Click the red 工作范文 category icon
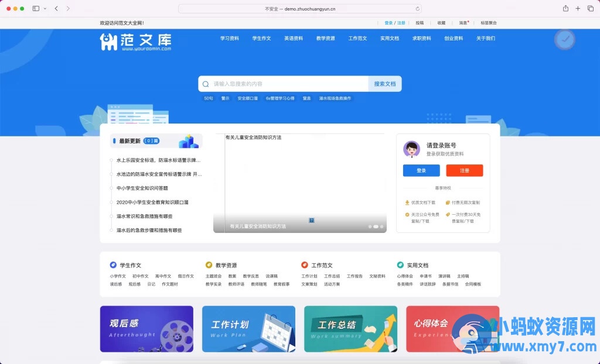600x364 pixels. (305, 265)
